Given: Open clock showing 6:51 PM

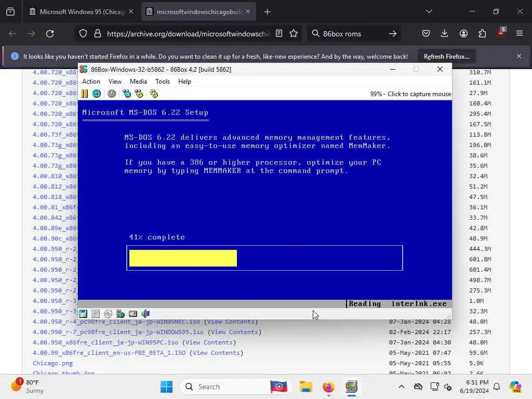Looking at the screenshot, I should (474, 387).
